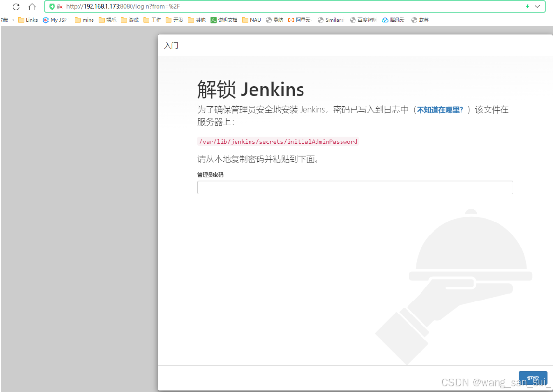Open the 游戏 bookmark folder
This screenshot has height=392, width=553.
[x=130, y=20]
